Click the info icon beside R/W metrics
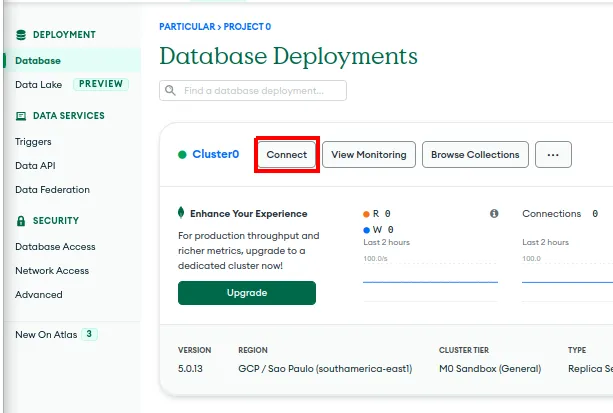Image resolution: width=613 pixels, height=413 pixels. 494,214
